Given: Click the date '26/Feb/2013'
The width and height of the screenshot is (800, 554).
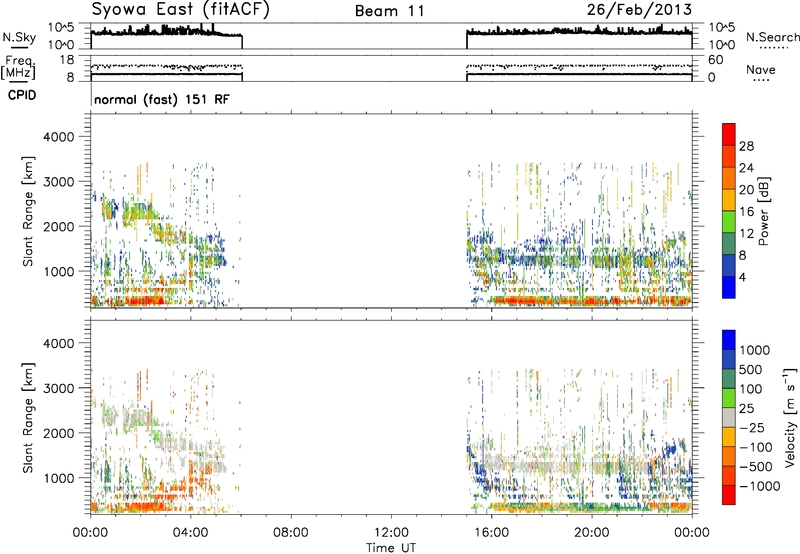Looking at the screenshot, I should tap(639, 10).
